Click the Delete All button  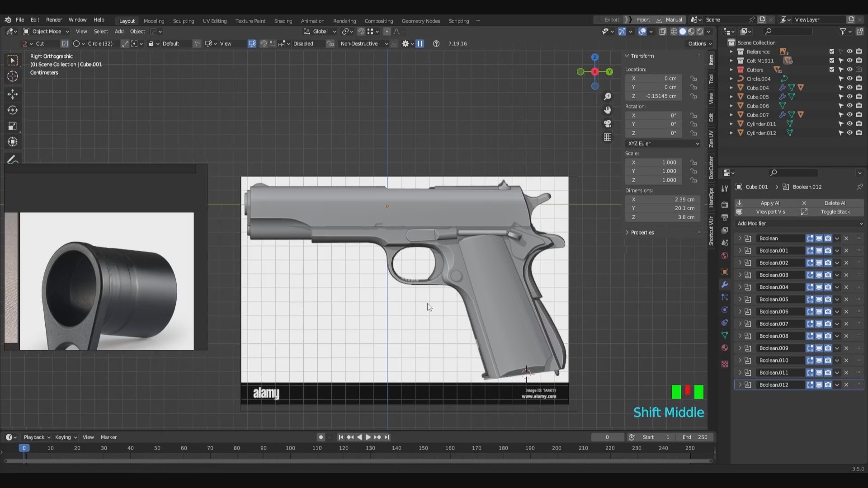(835, 203)
